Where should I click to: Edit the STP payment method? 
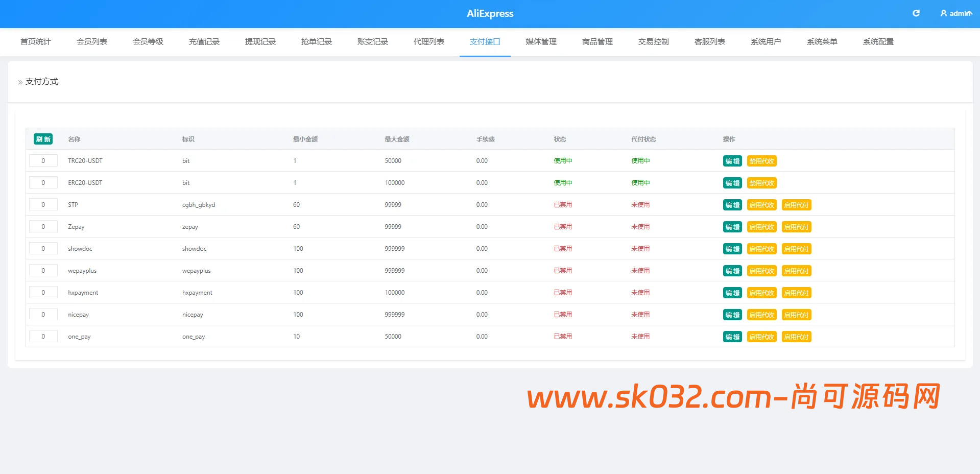[x=732, y=205]
